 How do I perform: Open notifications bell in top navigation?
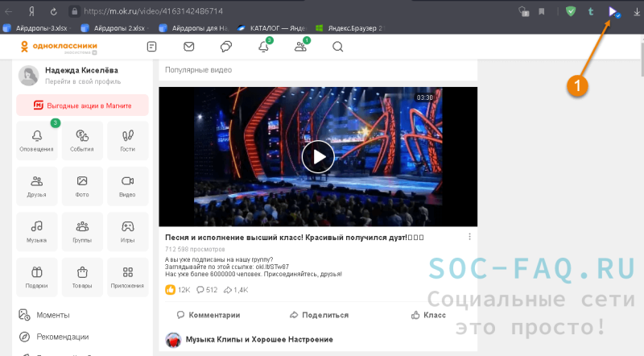coord(264,47)
